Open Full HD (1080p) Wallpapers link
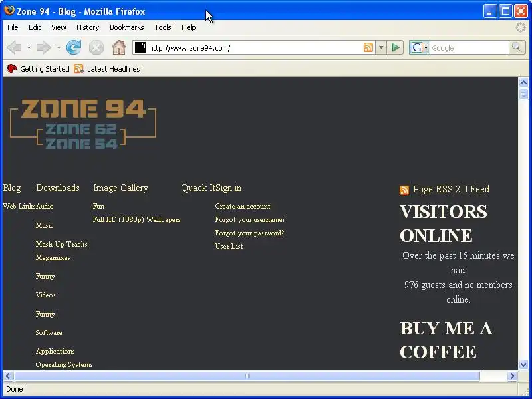Image resolution: width=532 pixels, height=399 pixels. [x=136, y=220]
